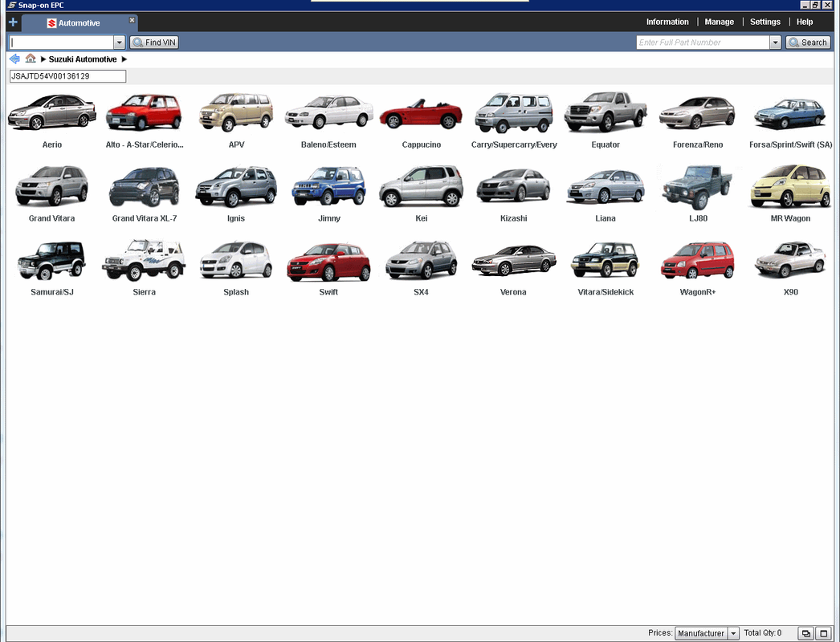The width and height of the screenshot is (840, 642).
Task: Focus the VIN entry field beside Find VIN
Action: coord(61,43)
